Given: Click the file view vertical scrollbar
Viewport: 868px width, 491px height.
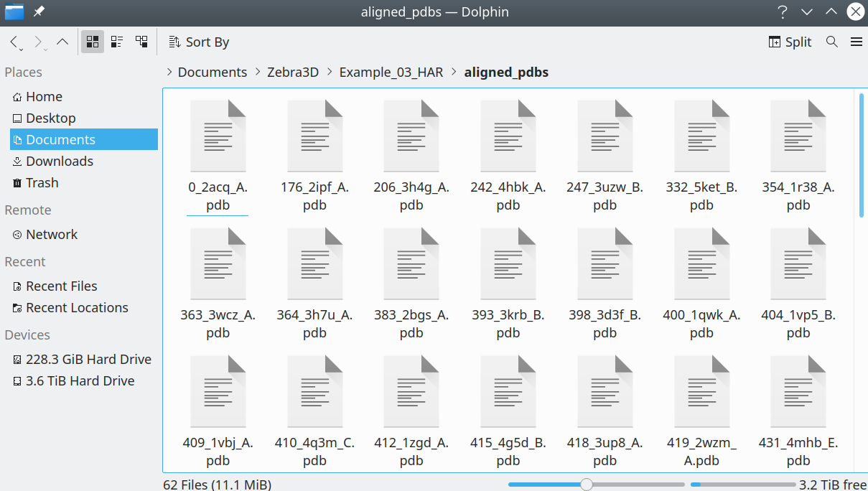Looking at the screenshot, I should pyautogui.click(x=862, y=154).
